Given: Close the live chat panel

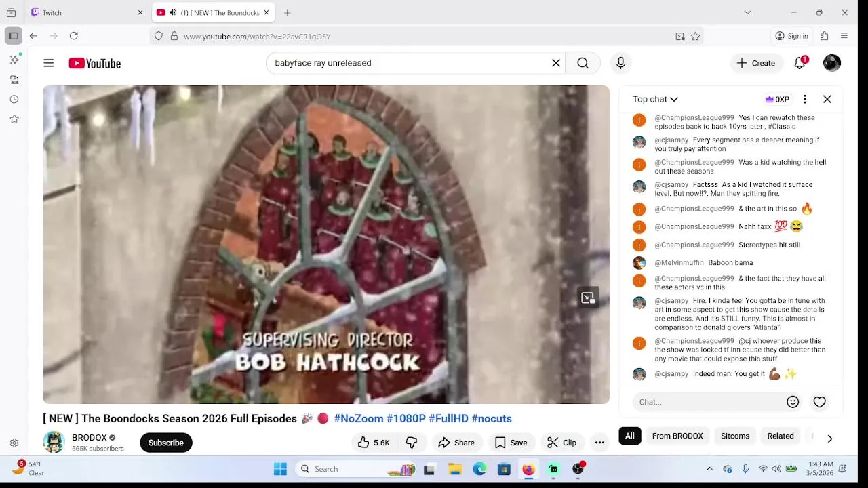Looking at the screenshot, I should pyautogui.click(x=827, y=99).
